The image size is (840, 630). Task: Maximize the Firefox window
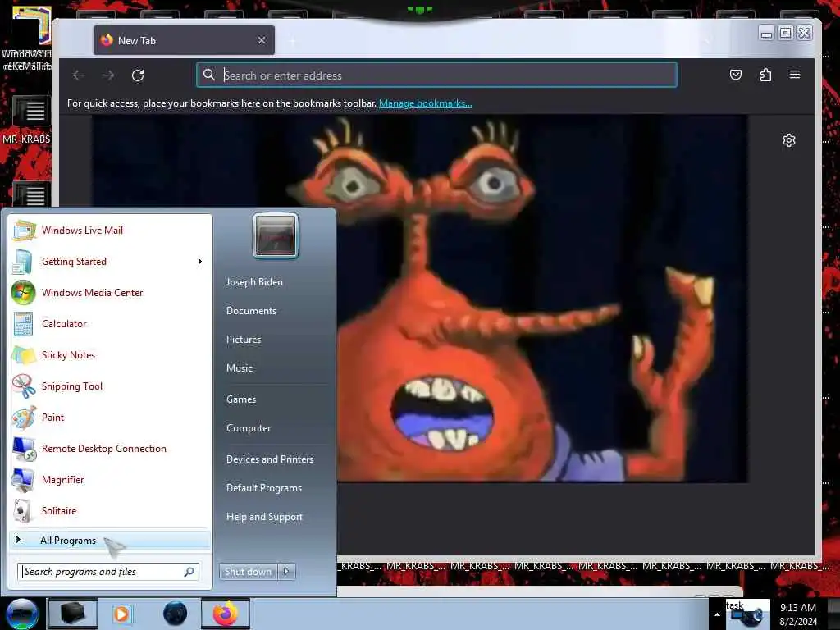point(785,33)
